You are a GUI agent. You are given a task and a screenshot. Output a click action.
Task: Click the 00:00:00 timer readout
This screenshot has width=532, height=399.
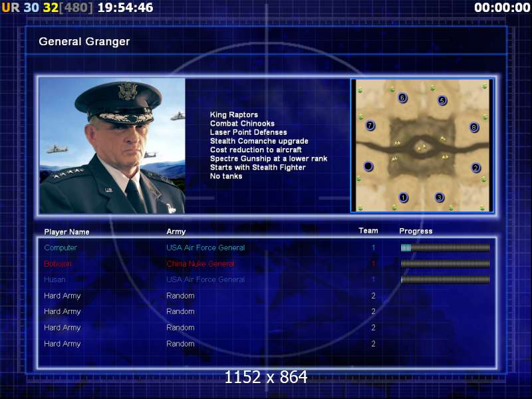[502, 7]
